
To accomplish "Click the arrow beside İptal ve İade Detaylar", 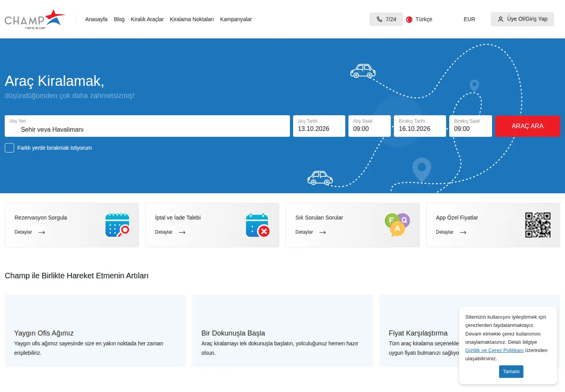I will click(x=182, y=232).
